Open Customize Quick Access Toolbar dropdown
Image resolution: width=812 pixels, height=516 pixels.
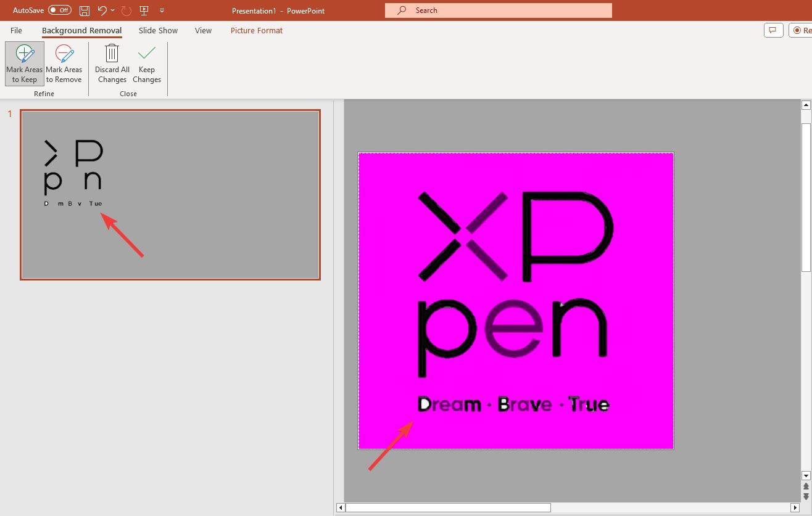[x=162, y=10]
